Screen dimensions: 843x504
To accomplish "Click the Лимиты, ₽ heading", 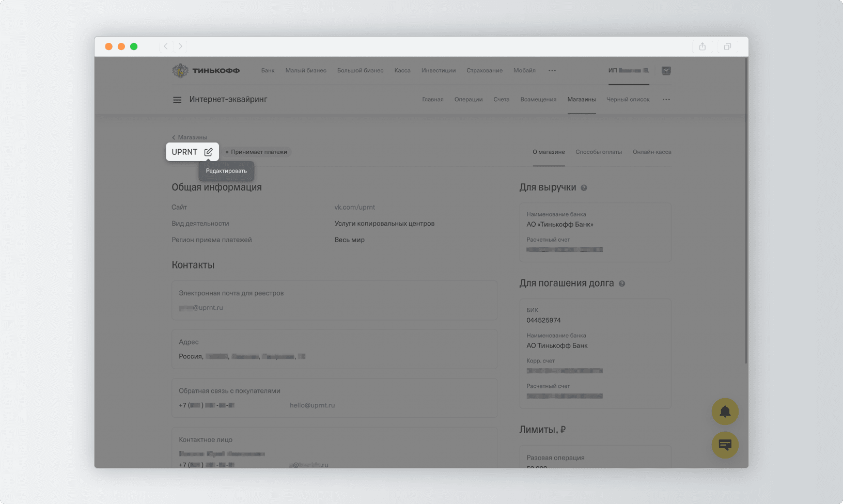I will pos(542,430).
